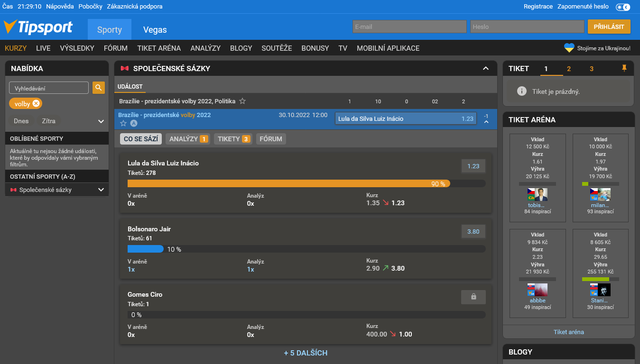The width and height of the screenshot is (640, 364).
Task: Expand the Dnes Zítra date filter
Action: tap(101, 121)
